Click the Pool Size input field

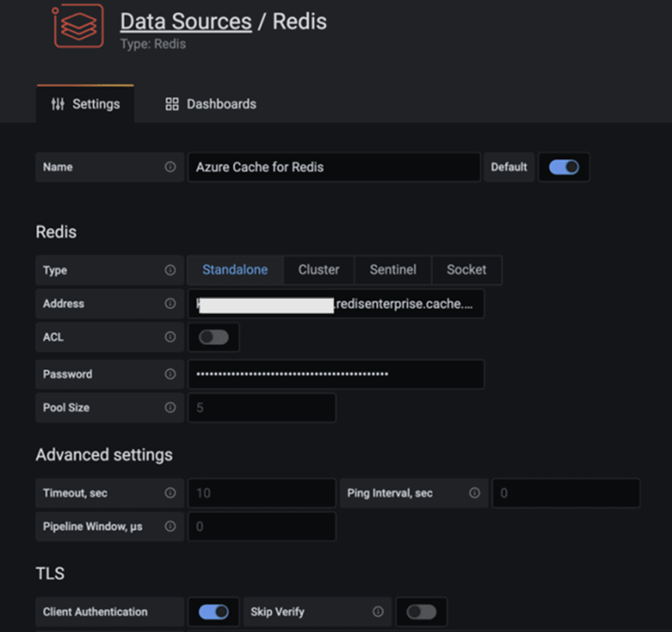pos(262,407)
